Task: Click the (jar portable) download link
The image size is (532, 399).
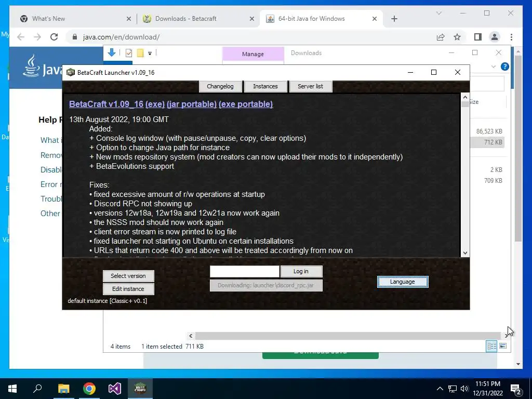Action: (x=192, y=104)
